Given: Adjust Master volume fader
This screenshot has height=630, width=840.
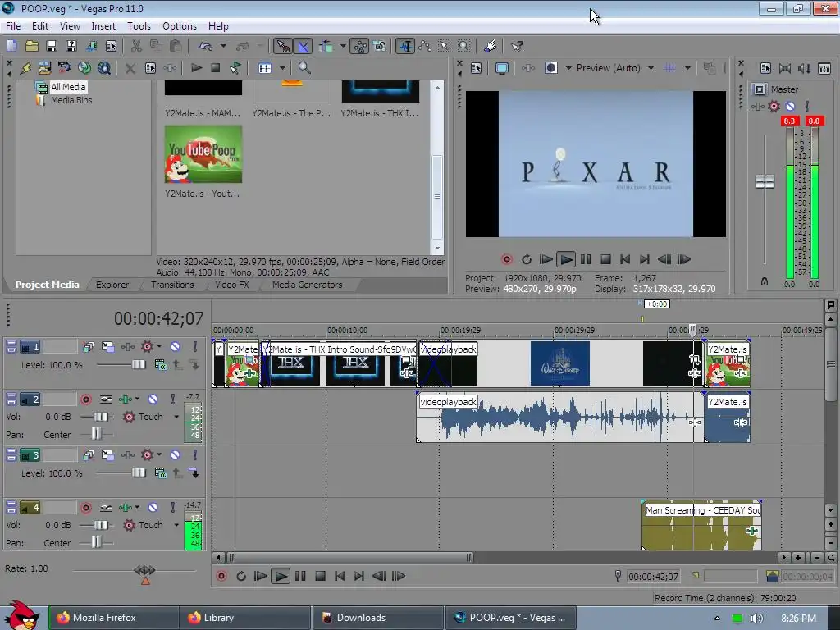Looking at the screenshot, I should click(x=765, y=181).
